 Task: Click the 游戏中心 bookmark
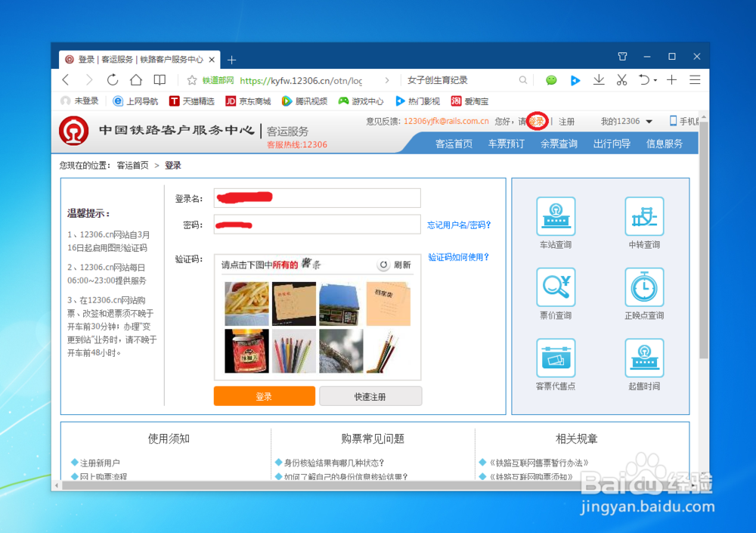361,101
